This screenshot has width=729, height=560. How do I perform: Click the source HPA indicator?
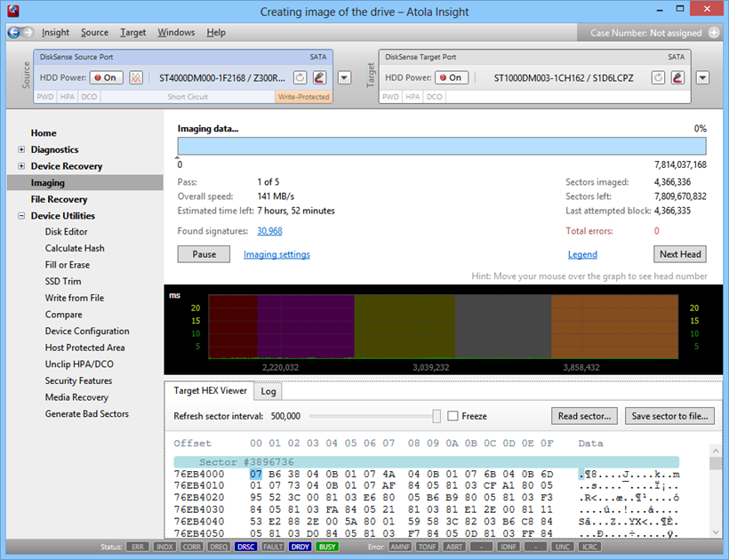pos(68,97)
